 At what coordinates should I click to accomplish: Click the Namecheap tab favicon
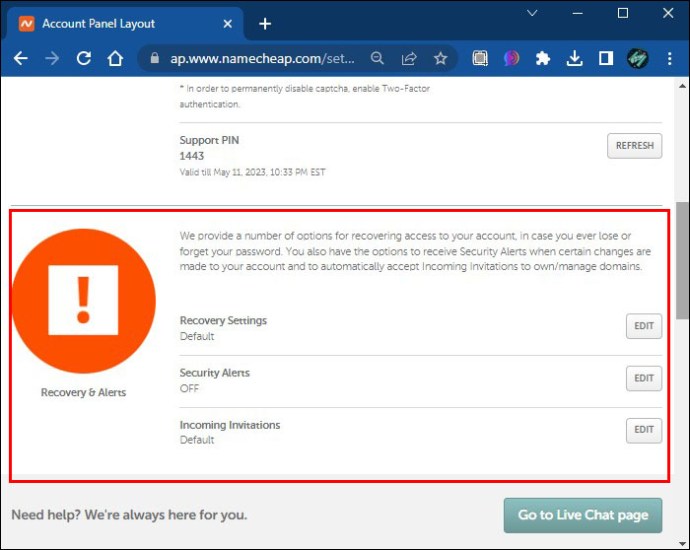click(26, 24)
